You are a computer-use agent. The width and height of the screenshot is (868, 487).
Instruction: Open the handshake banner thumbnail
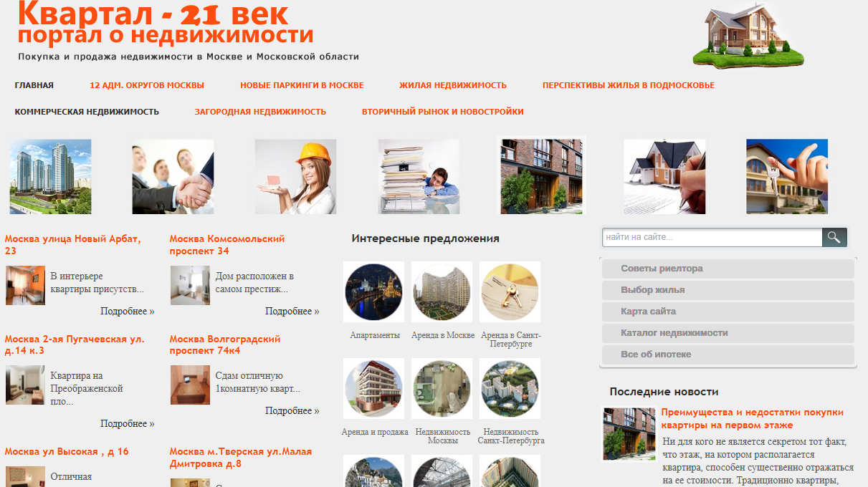(173, 176)
